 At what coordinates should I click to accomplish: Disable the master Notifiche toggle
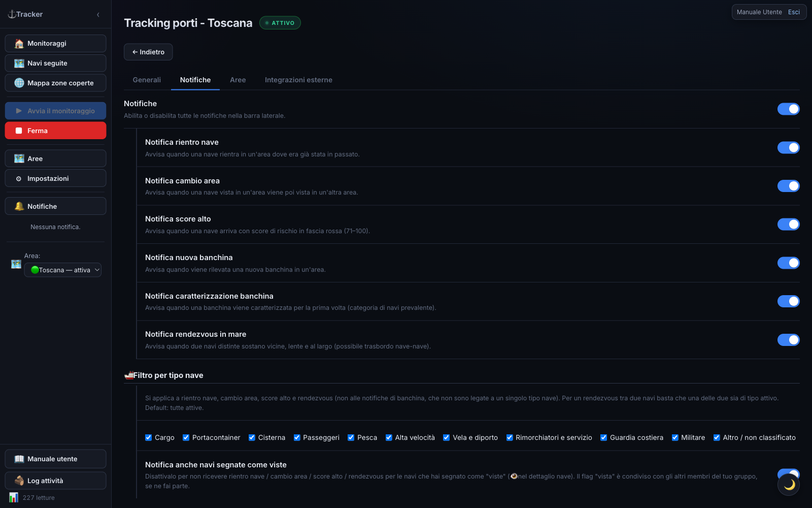tap(789, 109)
